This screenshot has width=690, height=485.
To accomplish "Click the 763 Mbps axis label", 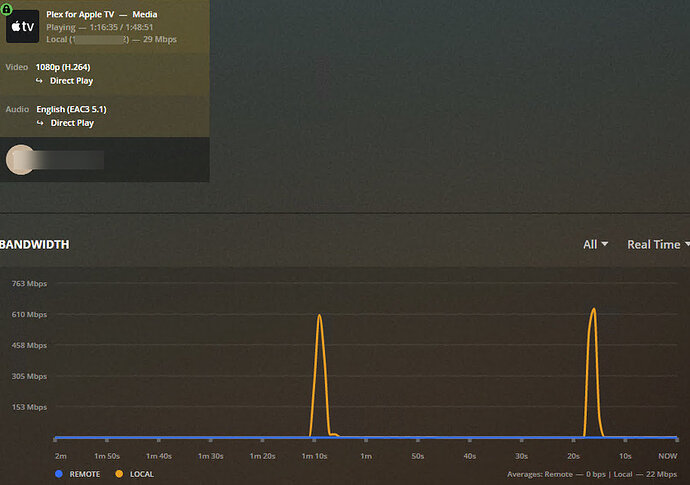I will (29, 284).
